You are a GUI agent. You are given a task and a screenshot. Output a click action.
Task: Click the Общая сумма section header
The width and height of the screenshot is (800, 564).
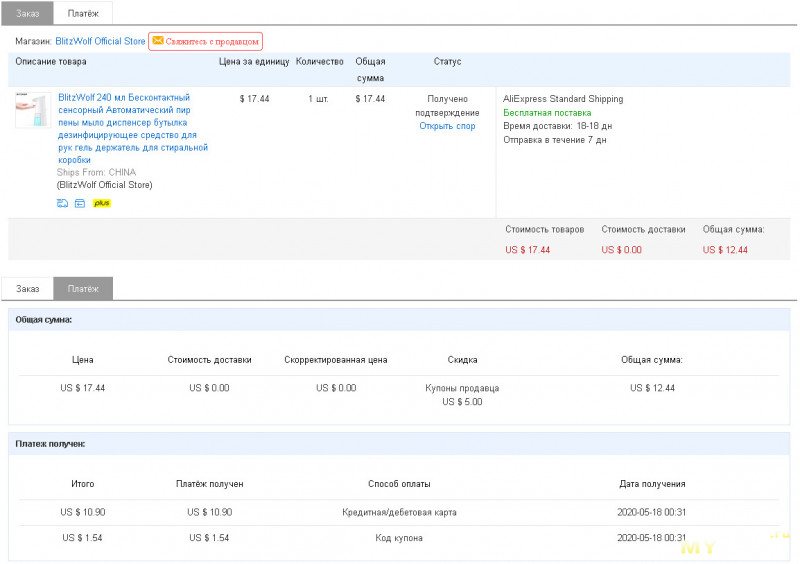pyautogui.click(x=44, y=320)
